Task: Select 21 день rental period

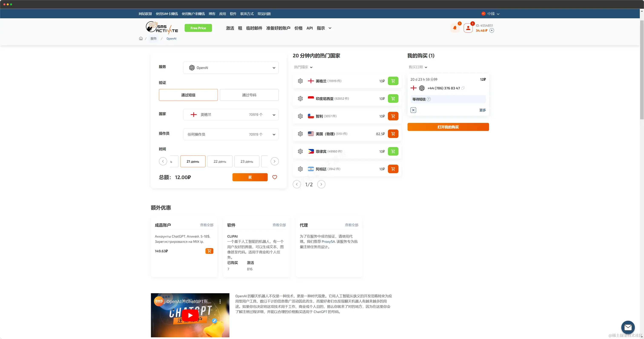Action: 193,161
